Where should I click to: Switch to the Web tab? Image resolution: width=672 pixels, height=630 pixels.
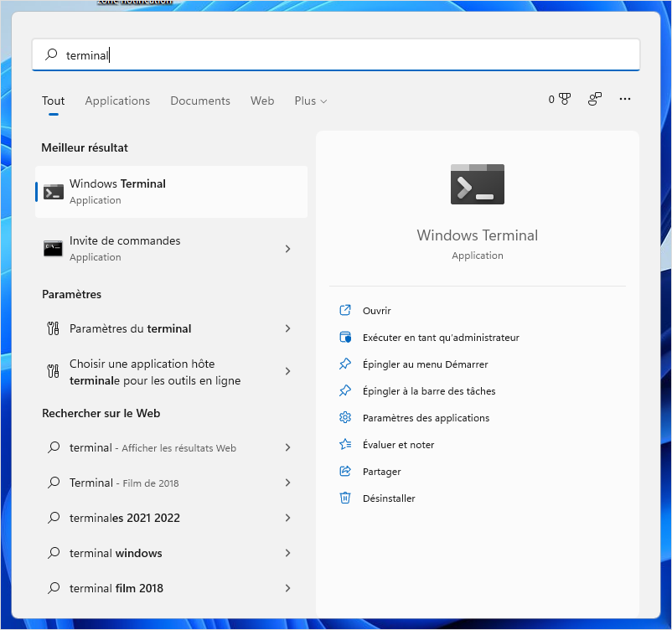262,101
